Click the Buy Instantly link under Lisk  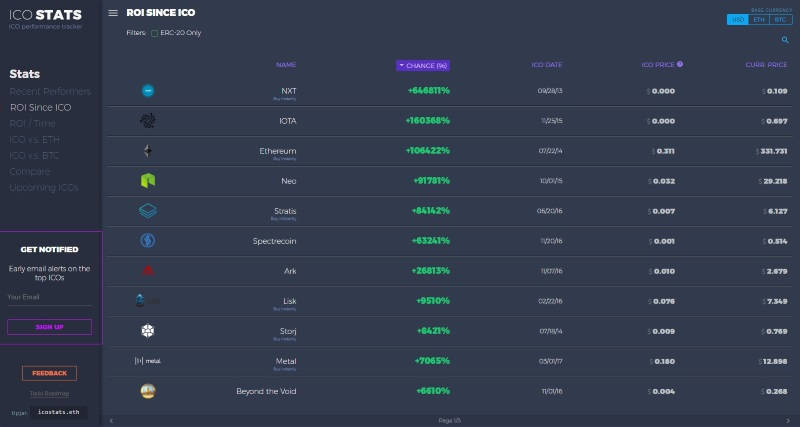tap(284, 309)
